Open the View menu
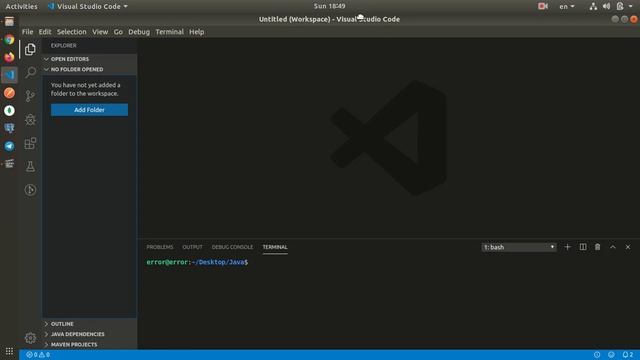 [x=100, y=32]
